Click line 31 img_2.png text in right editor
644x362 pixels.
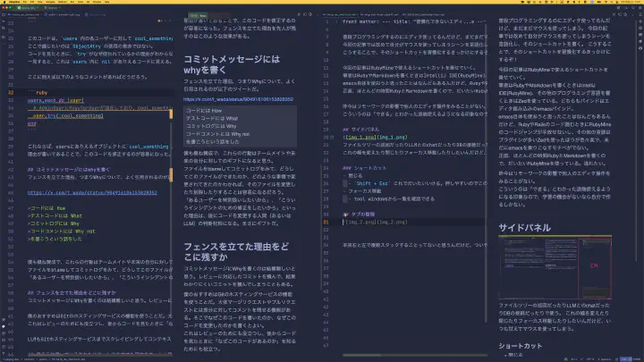coord(377,222)
